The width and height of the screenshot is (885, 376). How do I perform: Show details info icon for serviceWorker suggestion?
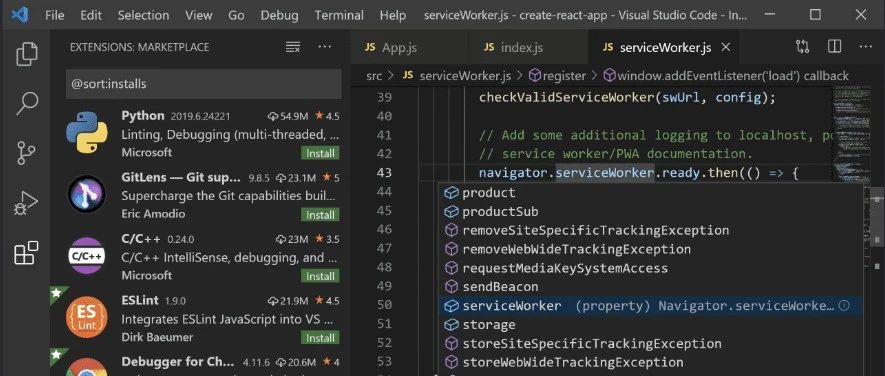[844, 305]
